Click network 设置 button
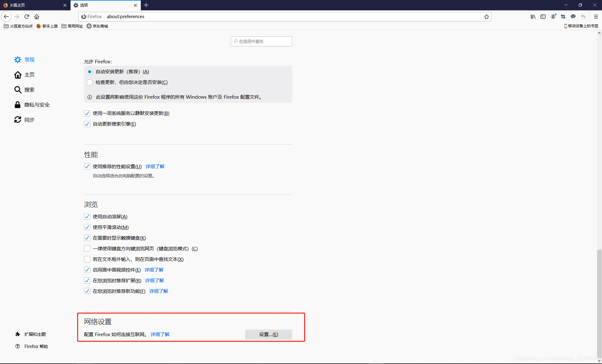The image size is (602, 364). 268,334
